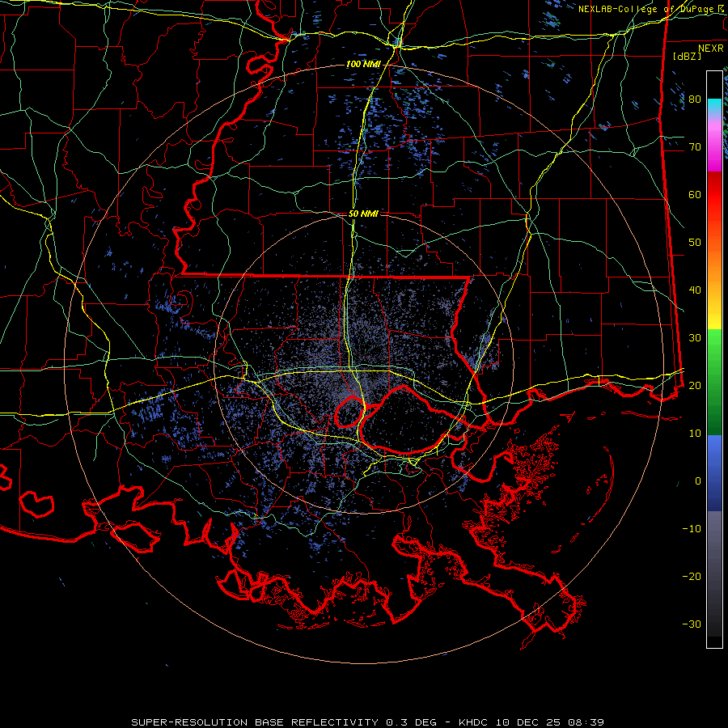
Task: Click the -30 dBZ scale label
Action: pos(692,624)
